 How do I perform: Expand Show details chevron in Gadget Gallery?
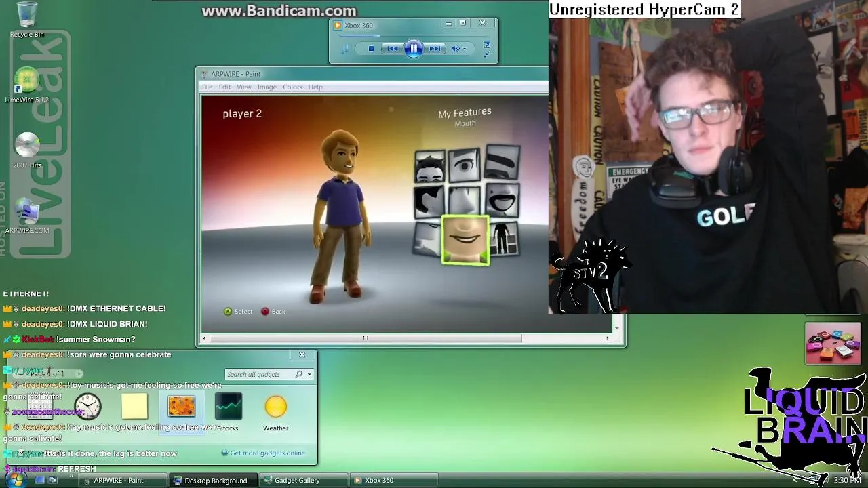[x=22, y=453]
